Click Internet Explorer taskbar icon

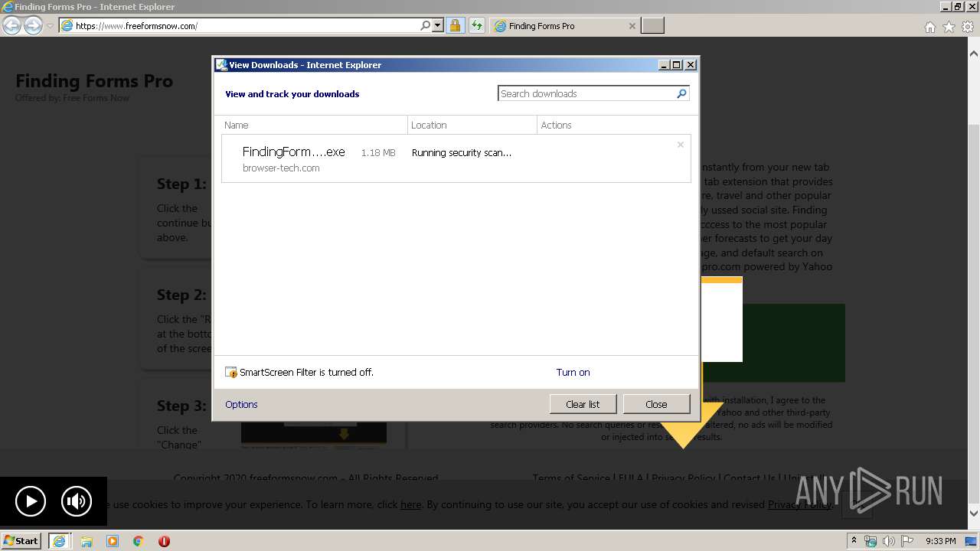[x=59, y=540]
